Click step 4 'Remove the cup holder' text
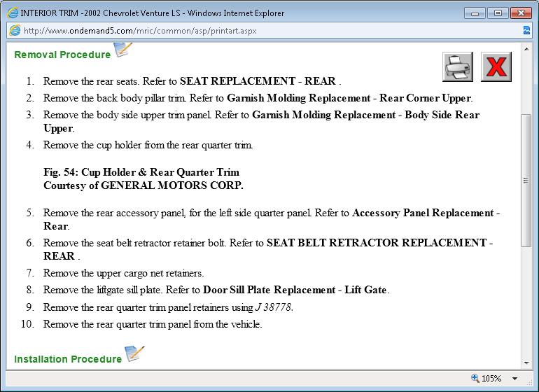The width and height of the screenshot is (539, 392). pos(148,145)
